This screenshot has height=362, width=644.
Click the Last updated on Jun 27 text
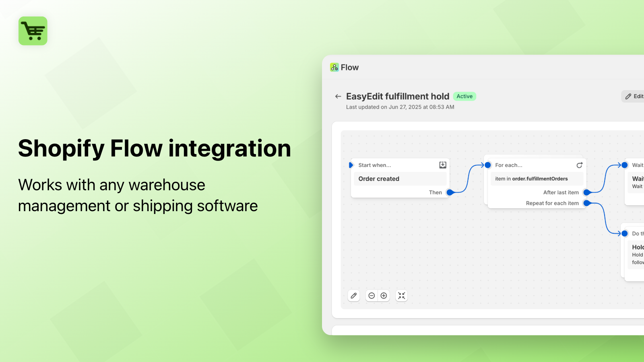[x=400, y=107]
